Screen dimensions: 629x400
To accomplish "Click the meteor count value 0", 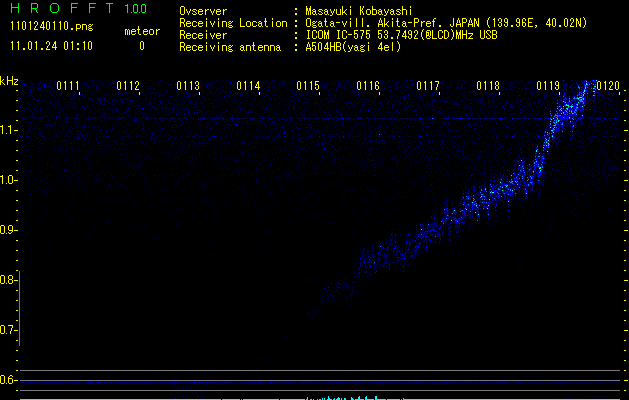I will [142, 46].
